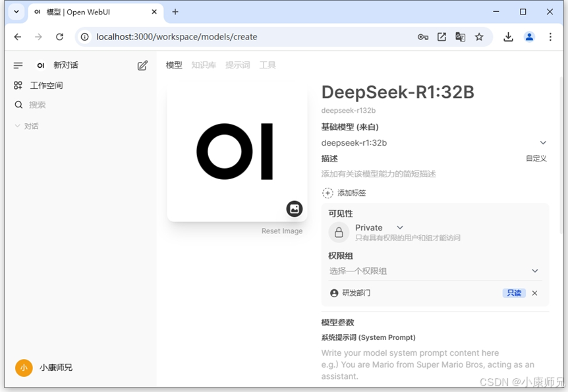Click the camera icon on the model image
The width and height of the screenshot is (568, 392).
(x=294, y=209)
